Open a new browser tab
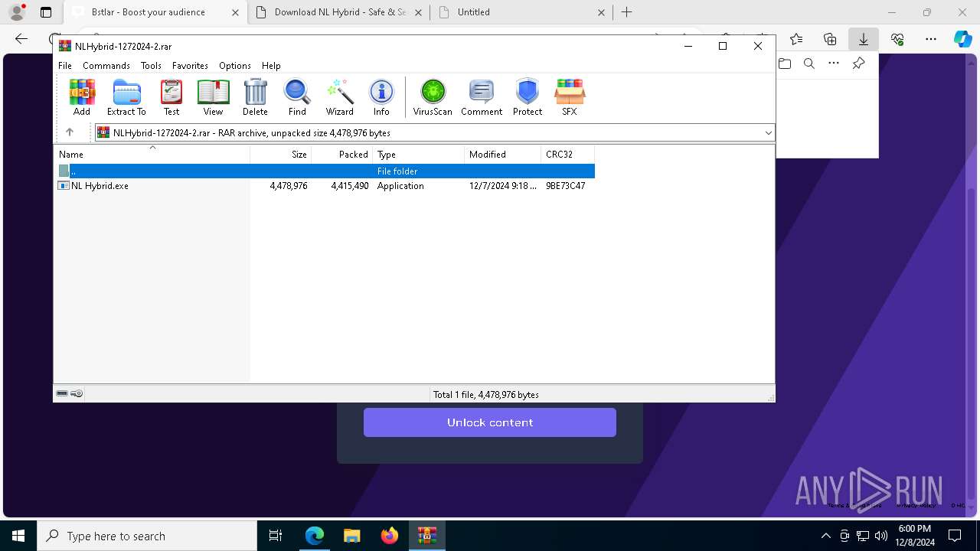Image resolution: width=980 pixels, height=551 pixels. pos(627,12)
